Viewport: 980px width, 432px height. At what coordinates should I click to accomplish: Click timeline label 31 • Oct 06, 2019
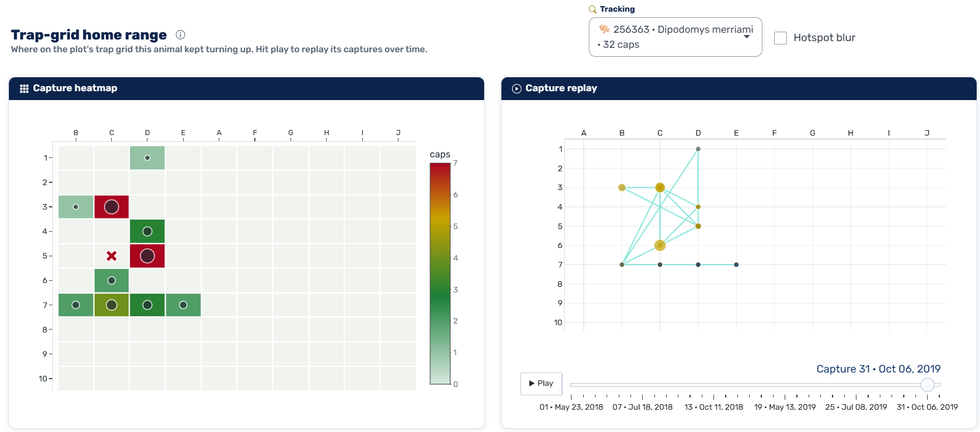coord(928,407)
